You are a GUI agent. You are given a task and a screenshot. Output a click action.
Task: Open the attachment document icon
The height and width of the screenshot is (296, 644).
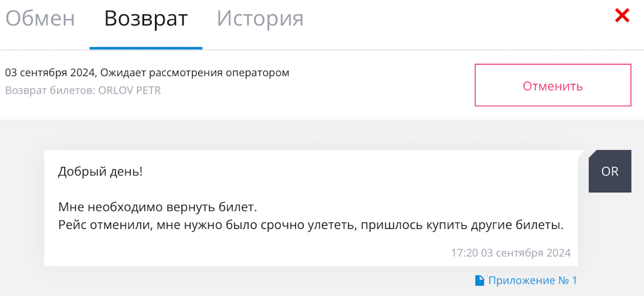(x=480, y=280)
